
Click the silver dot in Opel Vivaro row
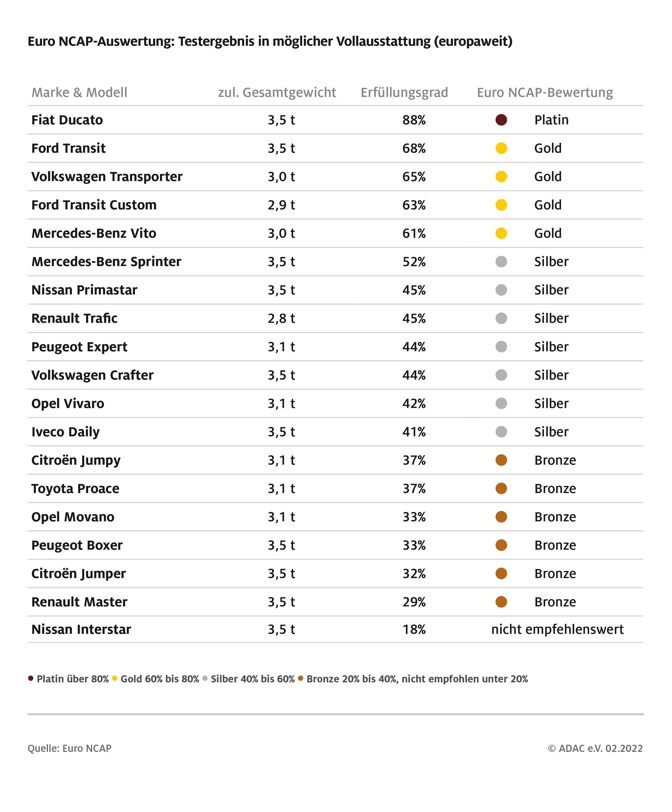tap(501, 403)
